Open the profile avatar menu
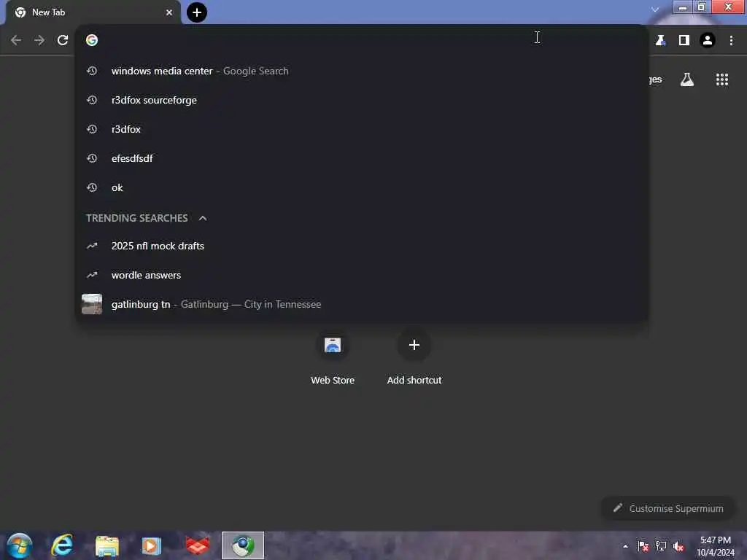The image size is (747, 560). (x=708, y=41)
